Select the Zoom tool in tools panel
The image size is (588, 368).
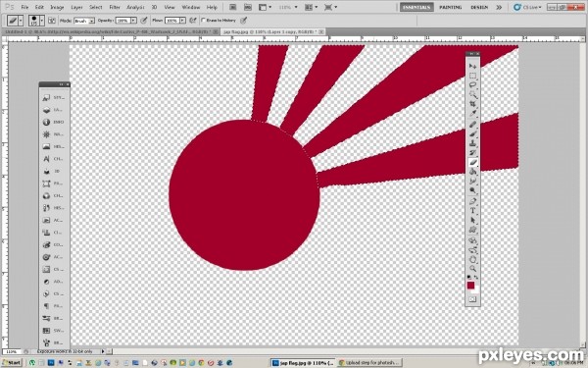point(472,269)
